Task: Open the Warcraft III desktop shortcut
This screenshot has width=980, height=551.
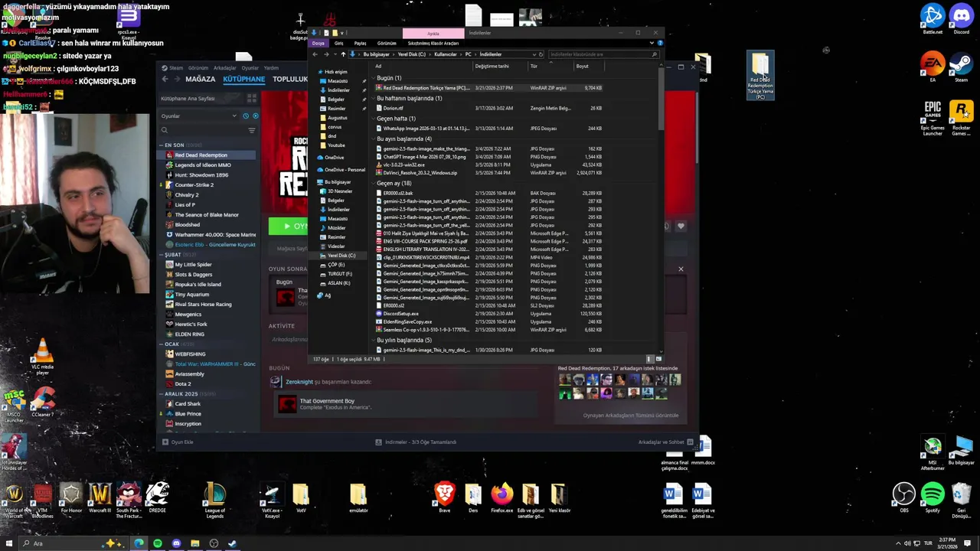Action: (x=100, y=497)
